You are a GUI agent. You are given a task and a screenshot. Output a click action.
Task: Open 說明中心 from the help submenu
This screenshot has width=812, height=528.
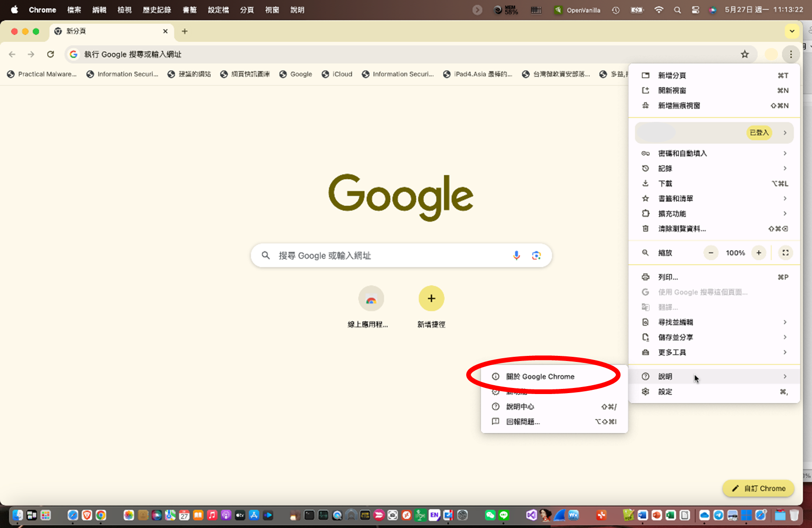520,407
